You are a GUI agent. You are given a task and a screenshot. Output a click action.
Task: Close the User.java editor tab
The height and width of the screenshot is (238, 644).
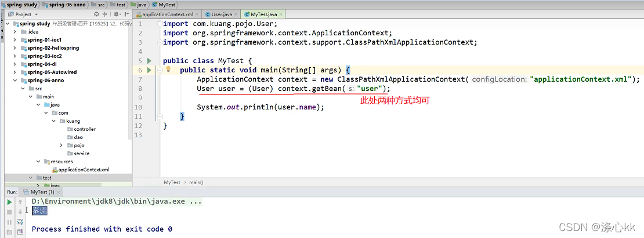click(x=235, y=14)
